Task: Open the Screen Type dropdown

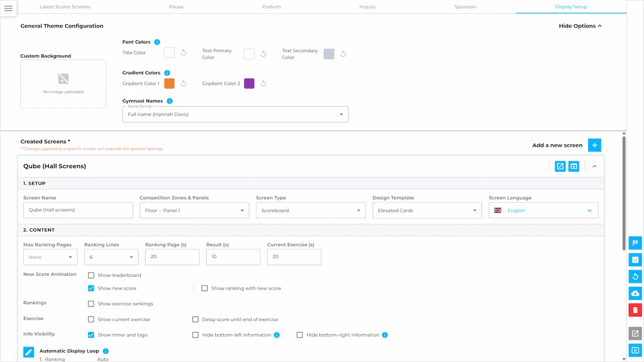Action: click(311, 210)
